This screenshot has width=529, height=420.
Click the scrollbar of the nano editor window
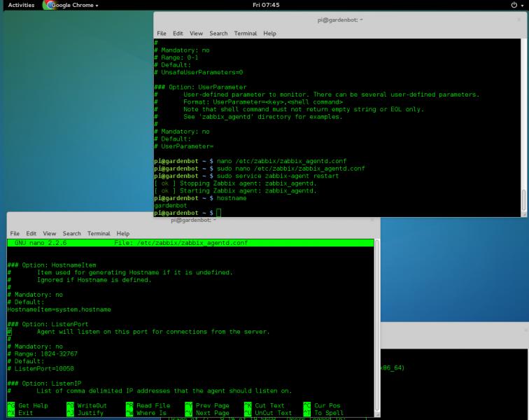377,325
